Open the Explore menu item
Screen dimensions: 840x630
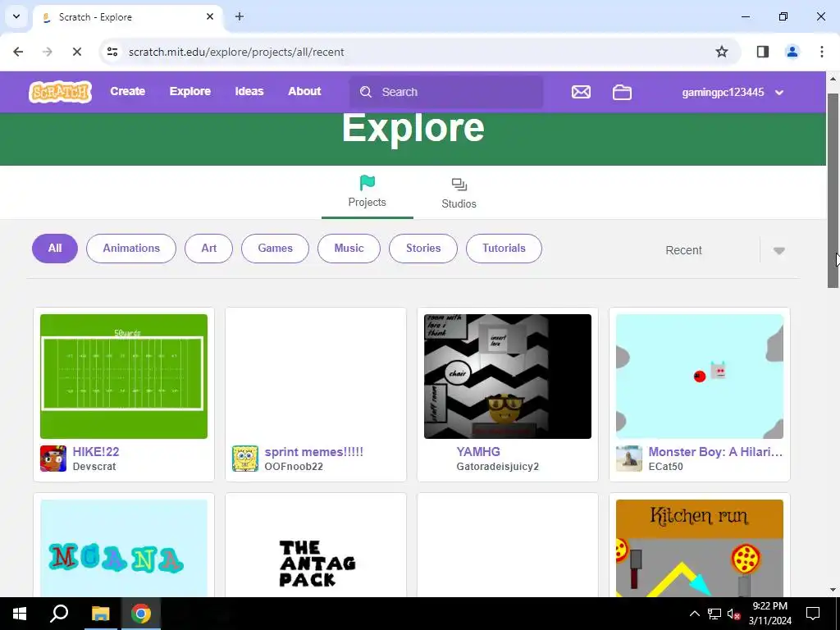190,92
